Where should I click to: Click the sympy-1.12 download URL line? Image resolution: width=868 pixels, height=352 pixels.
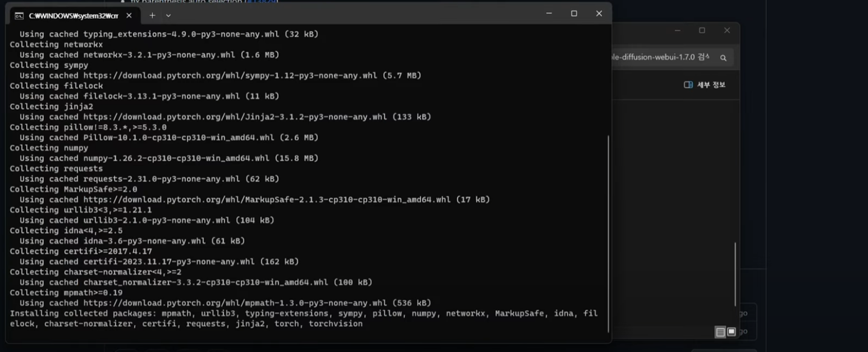tap(220, 75)
